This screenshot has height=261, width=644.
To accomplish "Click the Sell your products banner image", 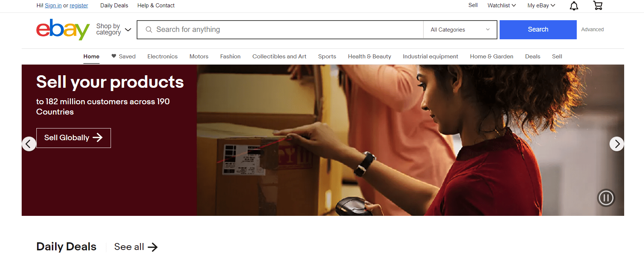I will (410, 140).
